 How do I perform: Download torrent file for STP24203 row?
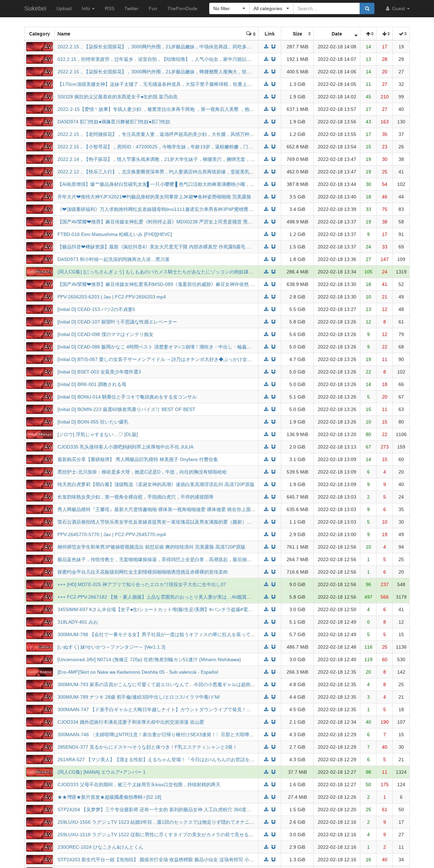tap(266, 860)
